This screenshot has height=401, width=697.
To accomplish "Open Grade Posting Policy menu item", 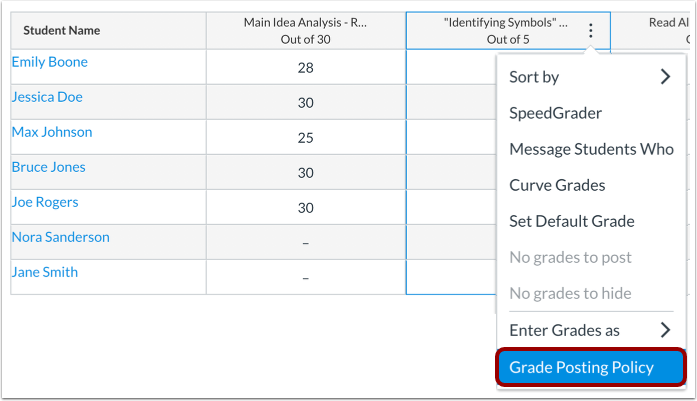I will 581,367.
